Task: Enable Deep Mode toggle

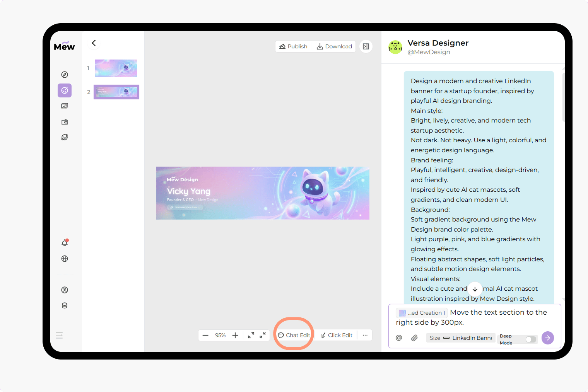Action: click(x=529, y=339)
